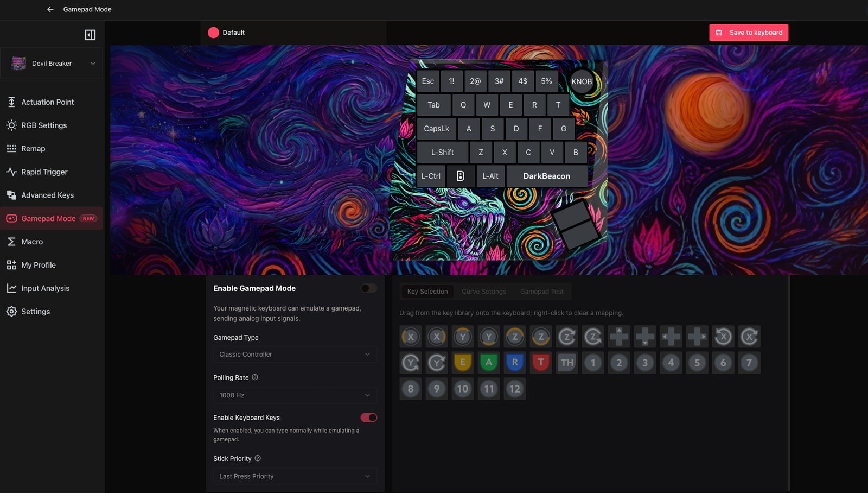Expand the Last Press Priority dropdown
Viewport: 868px width, 493px height.
click(295, 476)
